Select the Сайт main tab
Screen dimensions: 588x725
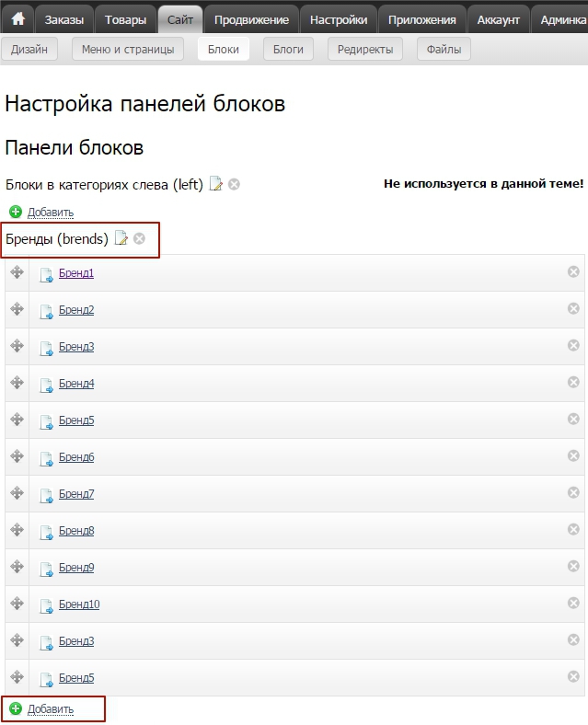(x=180, y=19)
